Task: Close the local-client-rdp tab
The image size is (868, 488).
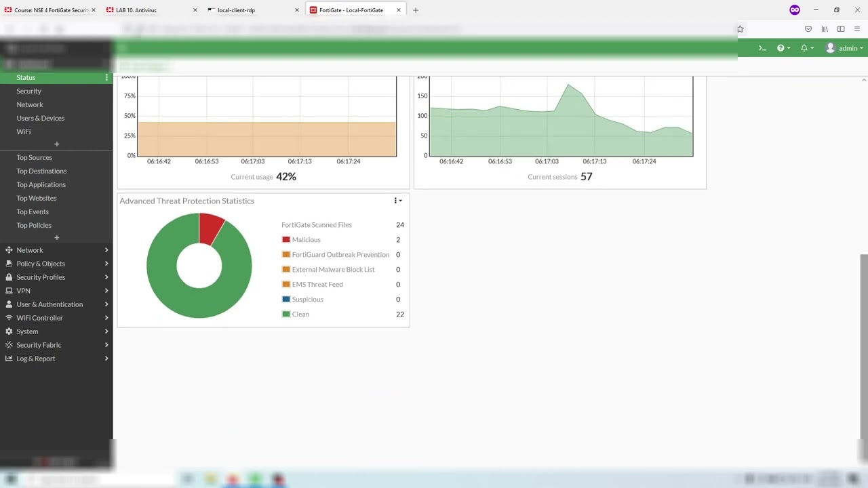Action: click(297, 10)
